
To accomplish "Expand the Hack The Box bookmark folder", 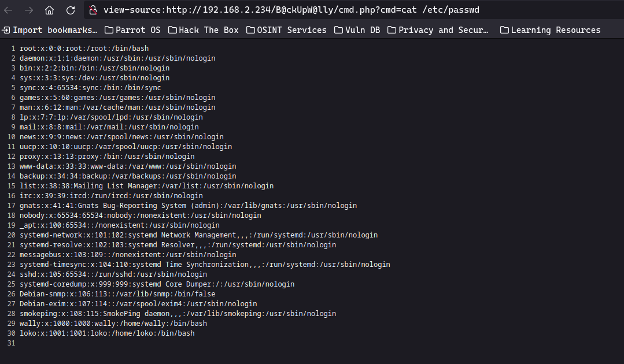I will [204, 30].
